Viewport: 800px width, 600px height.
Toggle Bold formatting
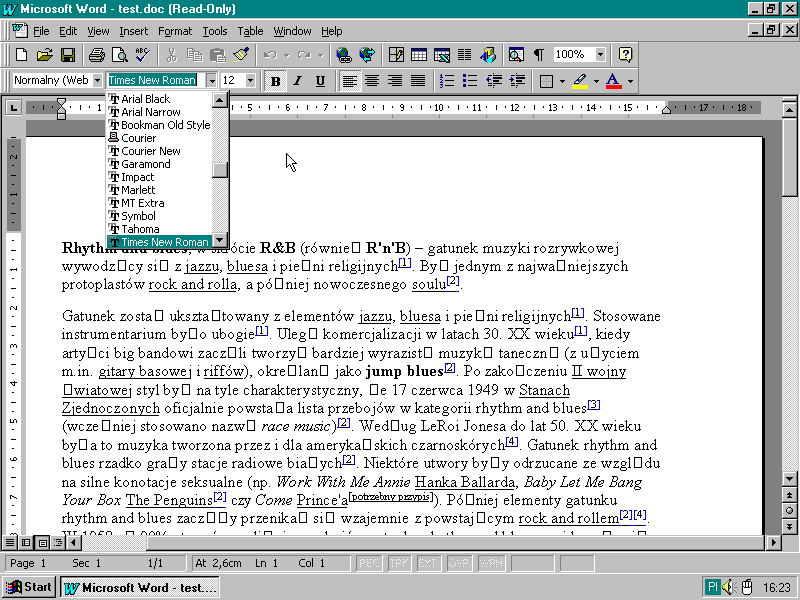coord(275,81)
